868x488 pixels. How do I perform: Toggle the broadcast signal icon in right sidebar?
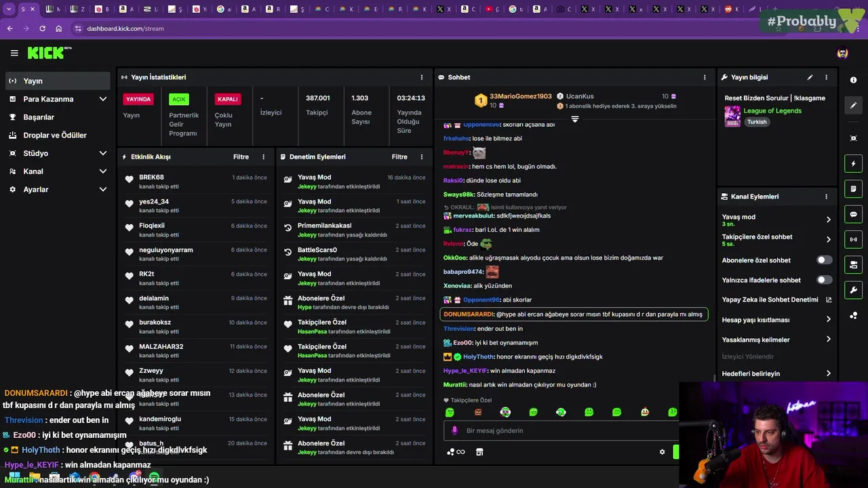853,239
